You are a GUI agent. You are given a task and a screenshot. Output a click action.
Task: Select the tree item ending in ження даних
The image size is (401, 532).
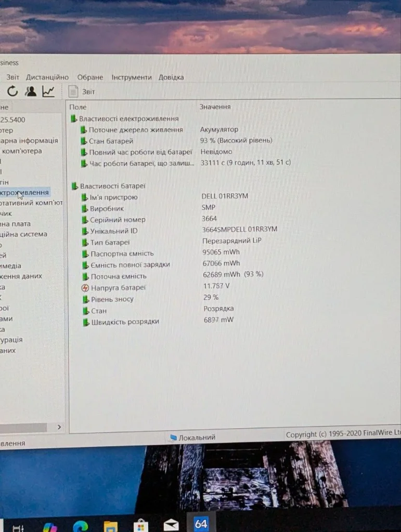tap(21, 276)
